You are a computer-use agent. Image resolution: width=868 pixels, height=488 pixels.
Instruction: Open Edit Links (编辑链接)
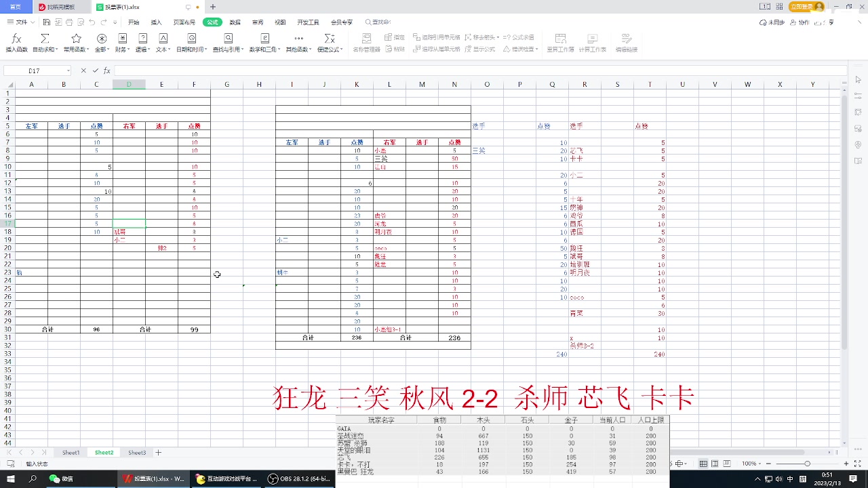(627, 43)
